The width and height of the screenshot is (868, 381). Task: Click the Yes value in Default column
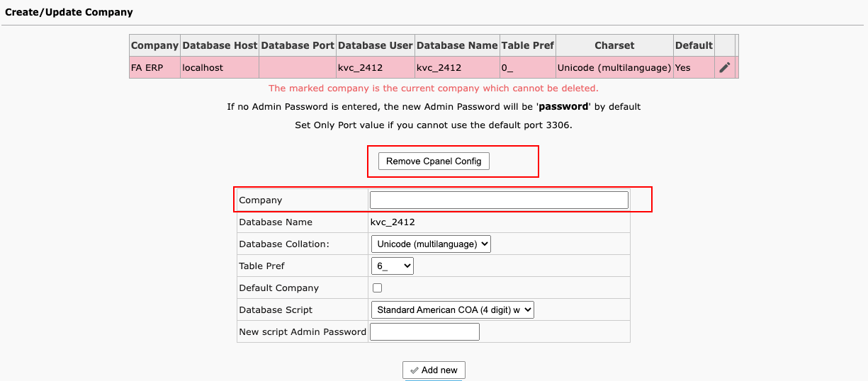[683, 68]
